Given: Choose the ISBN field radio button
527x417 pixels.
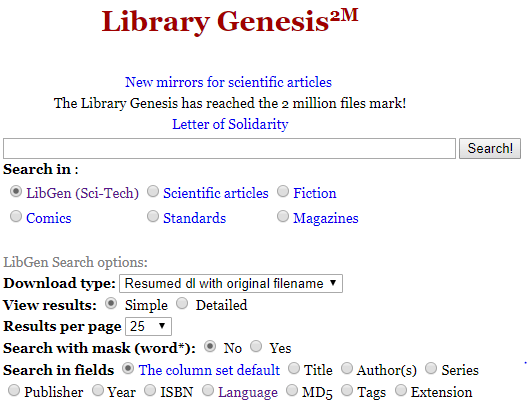Looking at the screenshot, I should point(150,391).
